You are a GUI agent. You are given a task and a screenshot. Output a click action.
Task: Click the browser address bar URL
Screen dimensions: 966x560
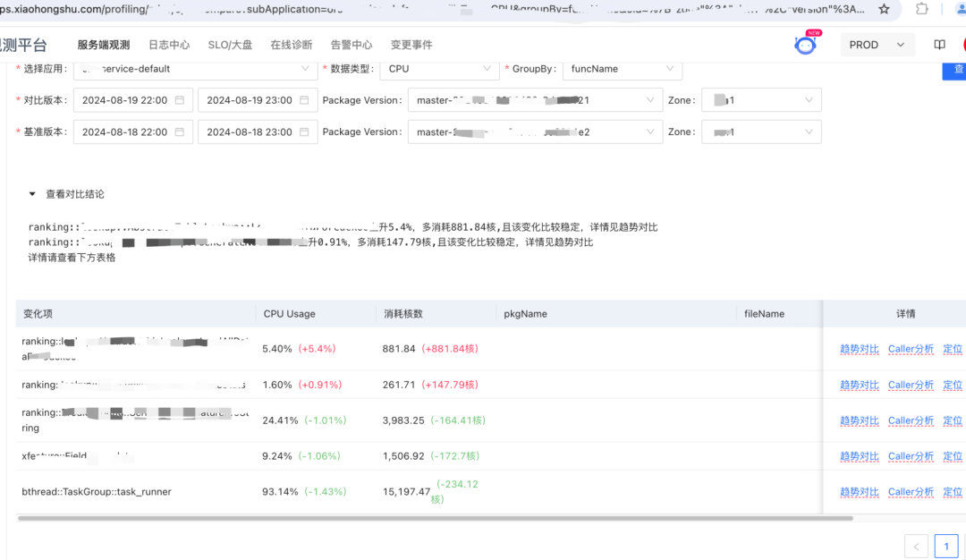pyautogui.click(x=433, y=9)
